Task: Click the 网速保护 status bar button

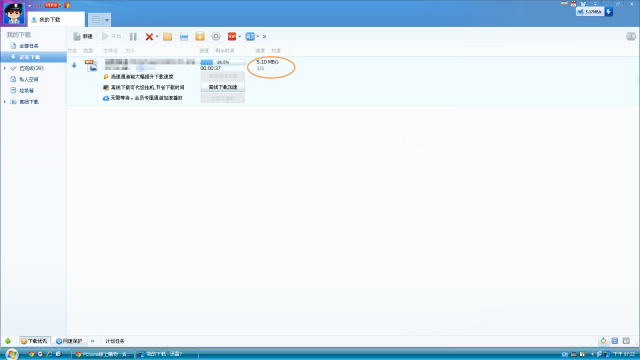Action: tap(69, 341)
